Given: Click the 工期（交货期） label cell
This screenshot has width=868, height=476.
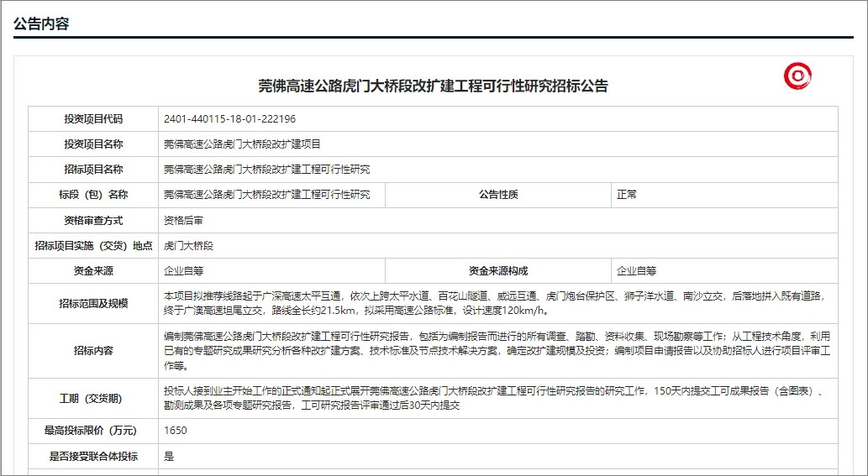Looking at the screenshot, I should click(x=93, y=398).
